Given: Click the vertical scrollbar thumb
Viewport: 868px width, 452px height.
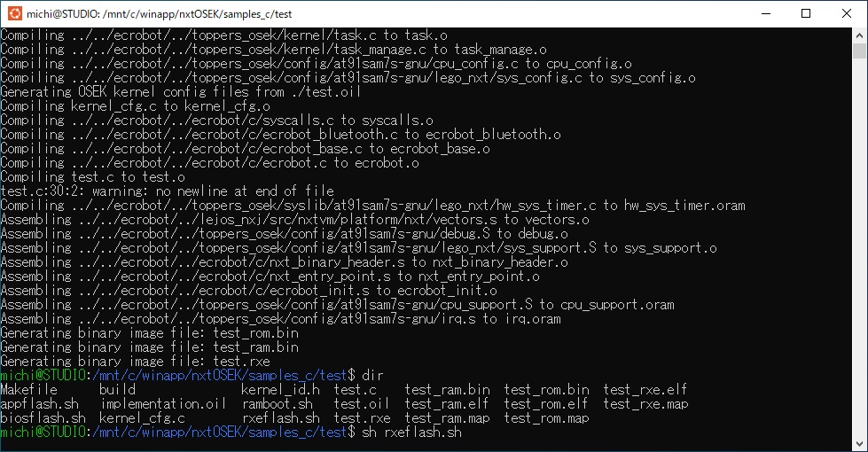Looking at the screenshot, I should (x=859, y=51).
